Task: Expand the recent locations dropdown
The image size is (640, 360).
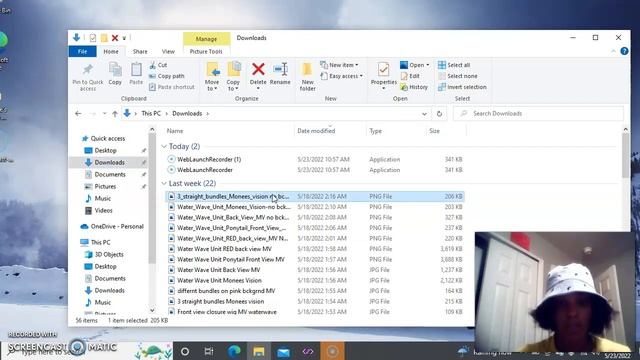Action: [104, 113]
